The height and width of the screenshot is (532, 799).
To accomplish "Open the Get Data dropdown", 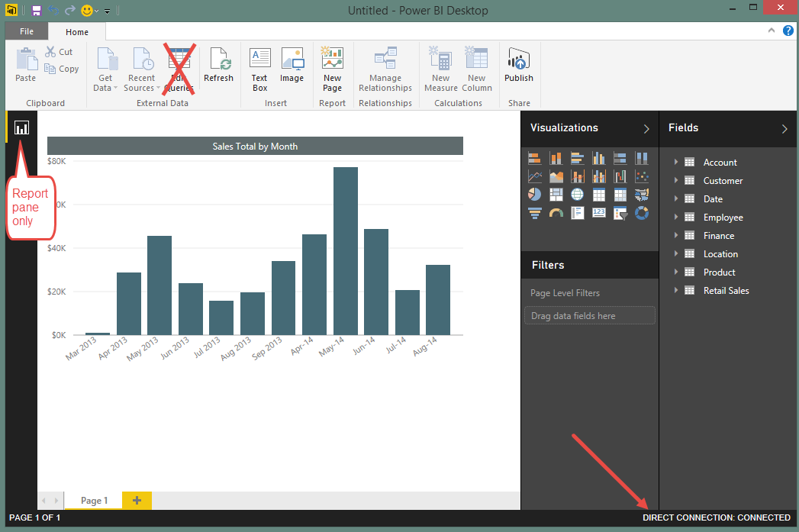I will (x=105, y=69).
